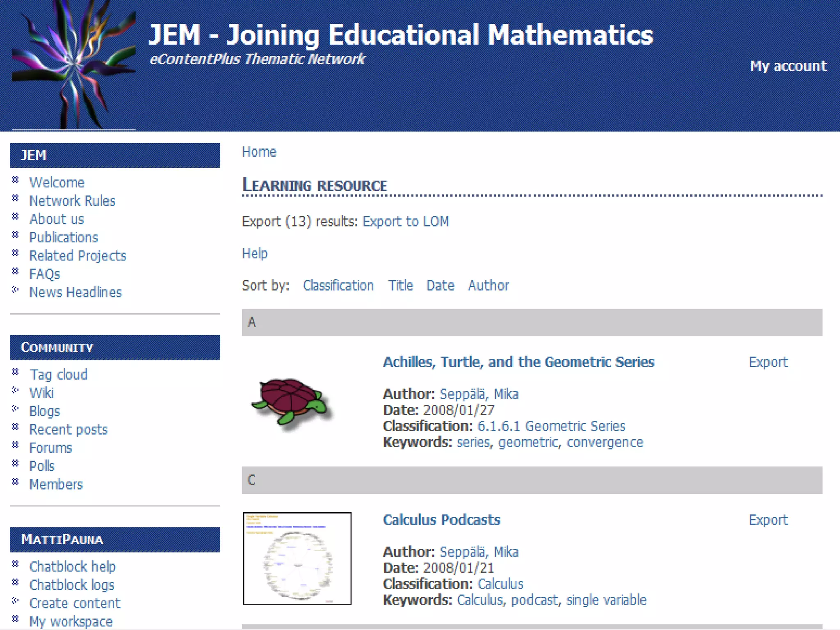This screenshot has width=840, height=630.
Task: Open the Calculus Podcasts thumbnail preview
Action: coord(297,558)
